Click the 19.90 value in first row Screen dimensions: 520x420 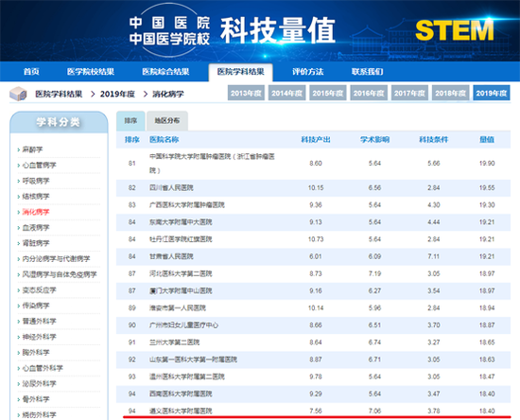487,164
